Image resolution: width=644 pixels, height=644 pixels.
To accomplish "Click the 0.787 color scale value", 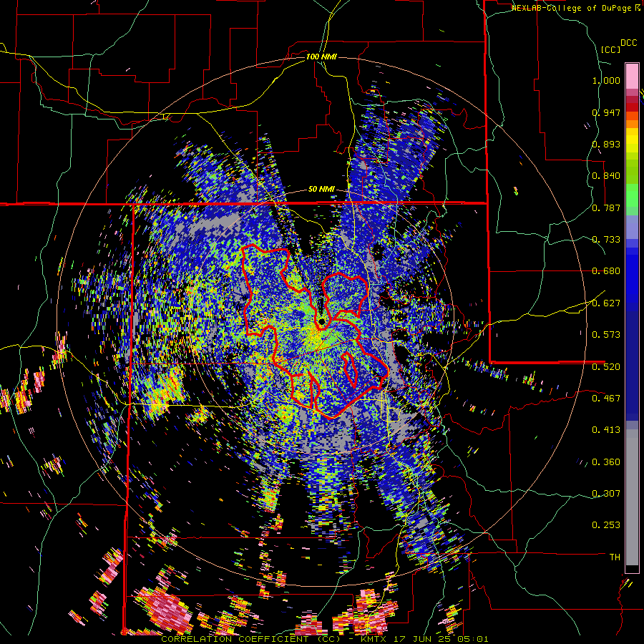I will 606,208.
